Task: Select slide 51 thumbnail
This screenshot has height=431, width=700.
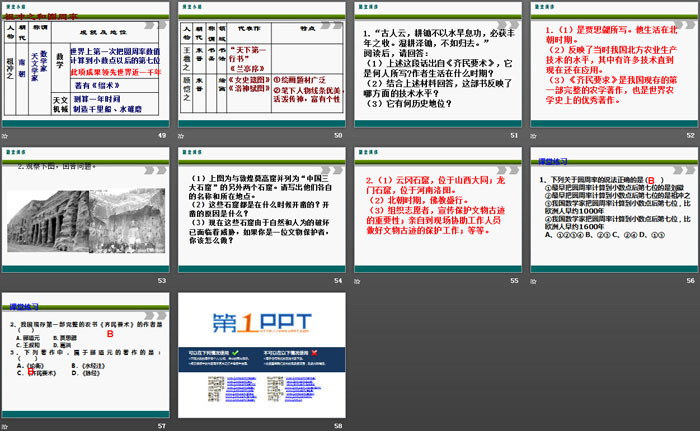Action: (436, 64)
